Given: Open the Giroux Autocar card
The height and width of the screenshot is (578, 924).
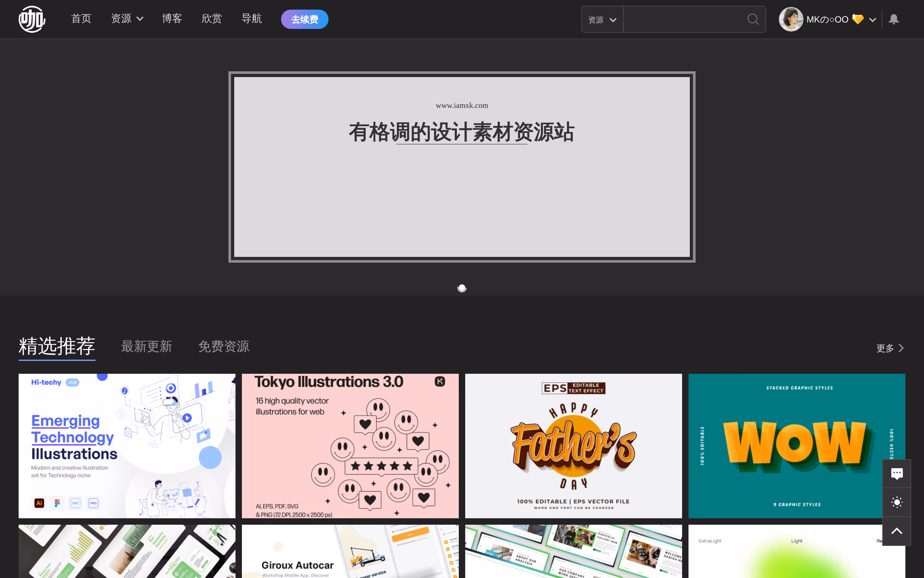Looking at the screenshot, I should [x=350, y=551].
